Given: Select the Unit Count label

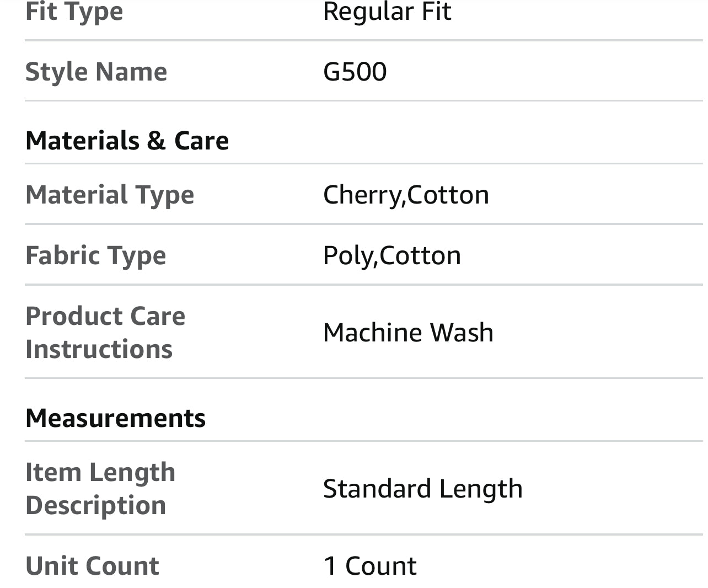Looking at the screenshot, I should (x=92, y=566).
